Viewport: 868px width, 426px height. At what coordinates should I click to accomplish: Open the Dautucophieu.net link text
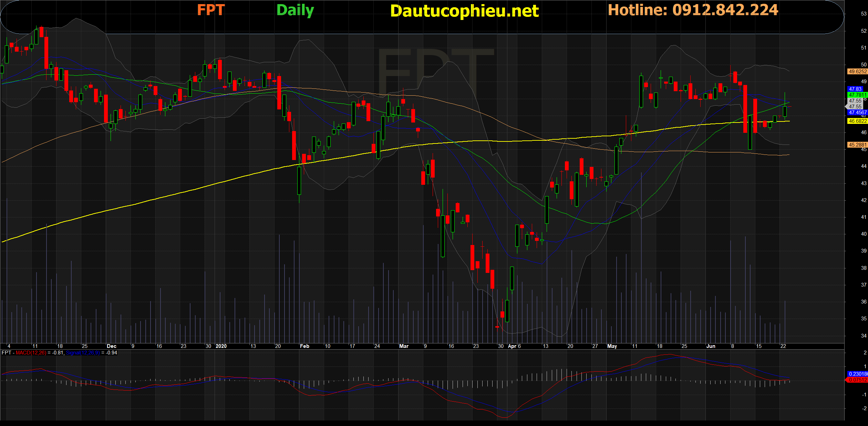pyautogui.click(x=464, y=11)
